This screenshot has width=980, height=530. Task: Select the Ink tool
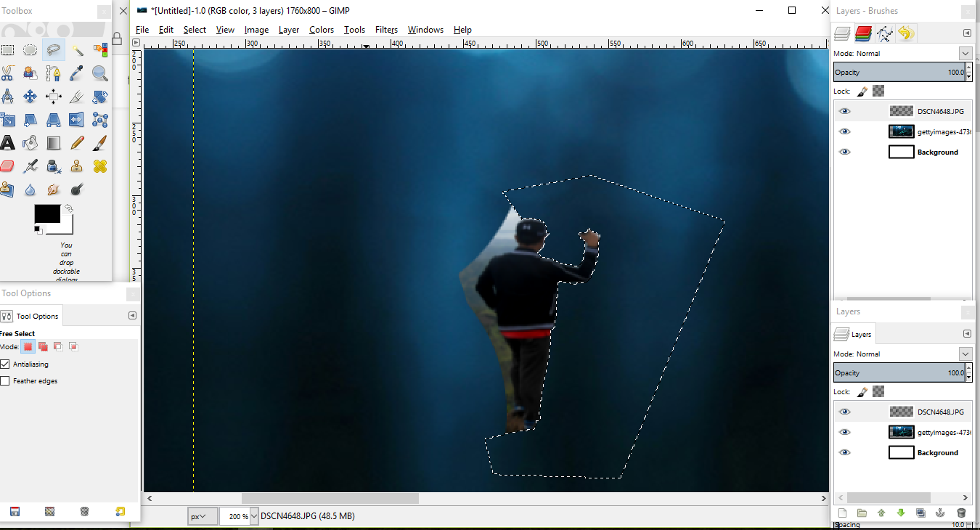[x=53, y=166]
